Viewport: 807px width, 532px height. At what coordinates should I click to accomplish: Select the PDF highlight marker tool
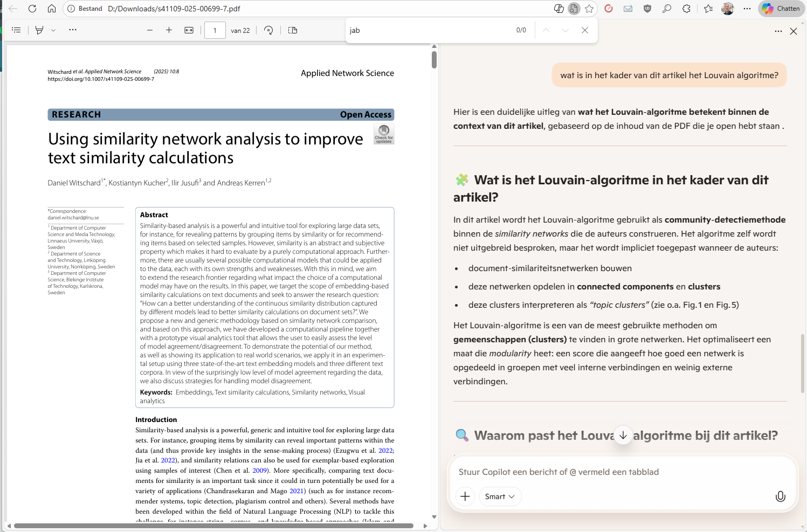pyautogui.click(x=39, y=30)
